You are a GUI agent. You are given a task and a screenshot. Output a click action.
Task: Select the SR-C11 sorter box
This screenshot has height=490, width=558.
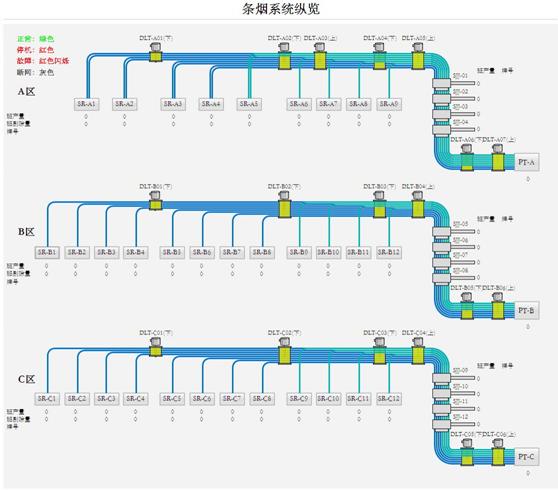point(359,399)
